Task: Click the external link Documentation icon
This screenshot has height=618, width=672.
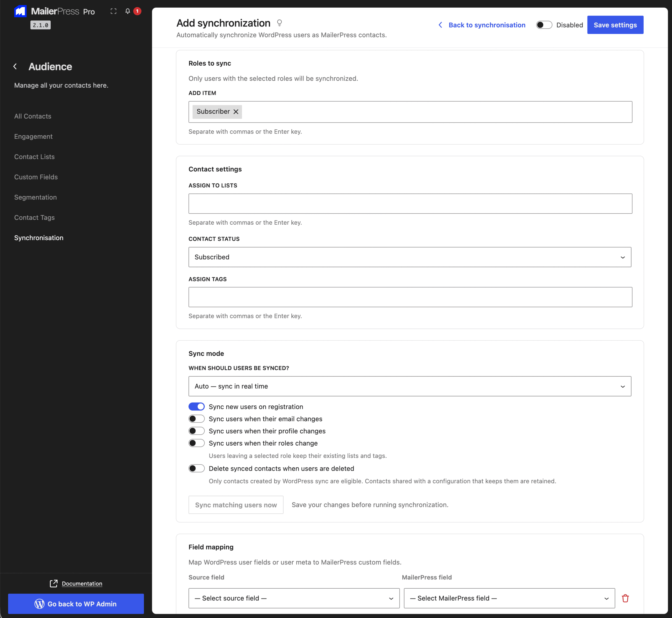Action: click(x=54, y=584)
